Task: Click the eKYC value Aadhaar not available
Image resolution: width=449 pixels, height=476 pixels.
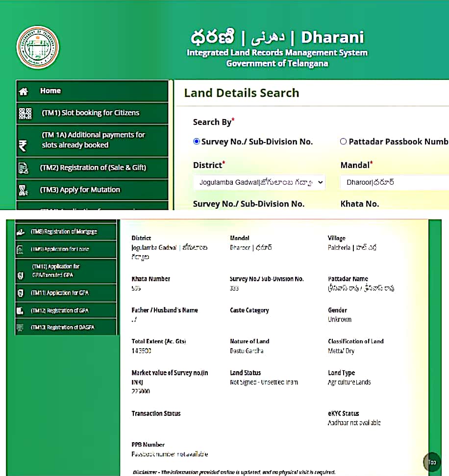Action: [x=354, y=423]
